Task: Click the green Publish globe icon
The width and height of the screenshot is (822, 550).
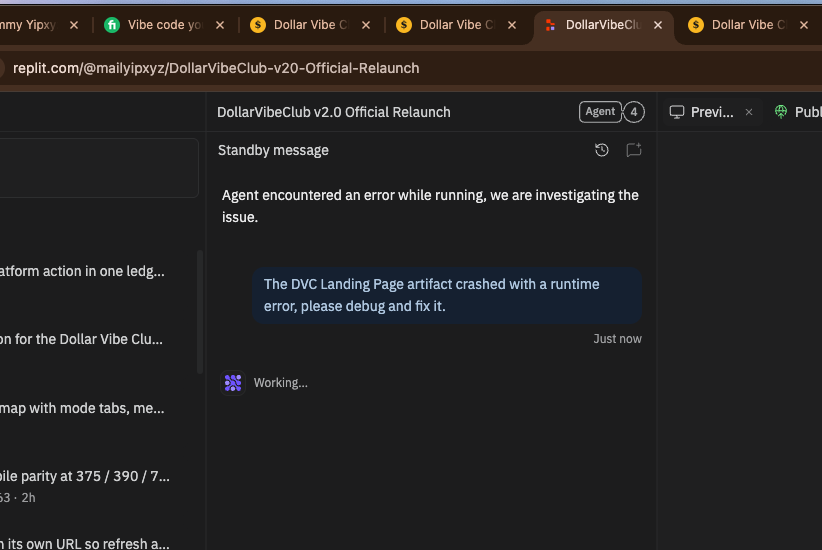Action: coord(781,112)
